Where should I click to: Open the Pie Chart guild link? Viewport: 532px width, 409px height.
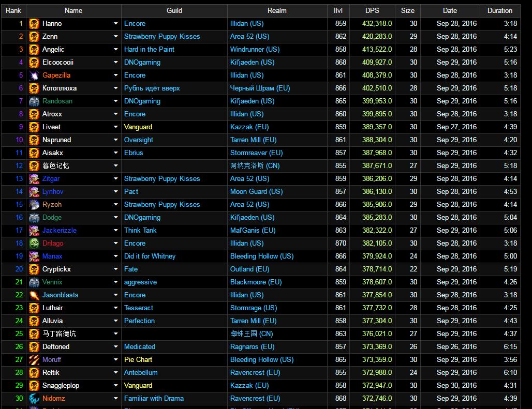click(x=138, y=360)
